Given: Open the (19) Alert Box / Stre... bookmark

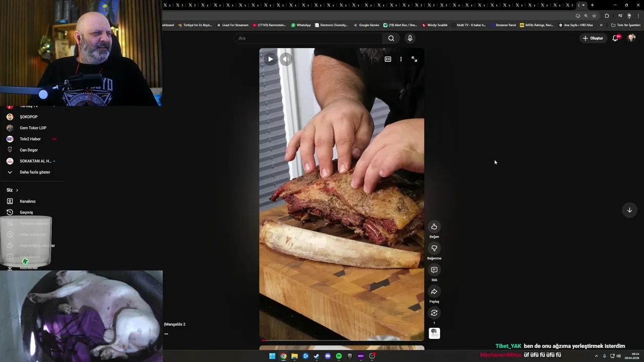Looking at the screenshot, I should (400, 25).
